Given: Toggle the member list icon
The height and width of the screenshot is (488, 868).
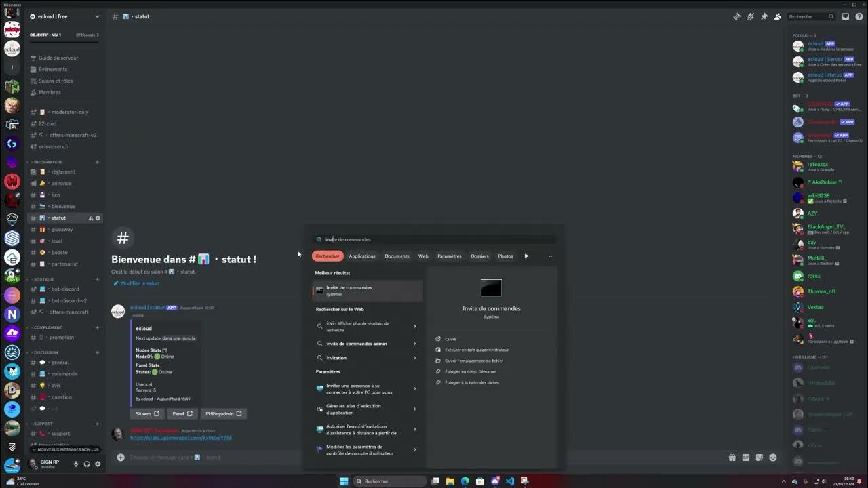Looking at the screenshot, I should pyautogui.click(x=778, y=16).
